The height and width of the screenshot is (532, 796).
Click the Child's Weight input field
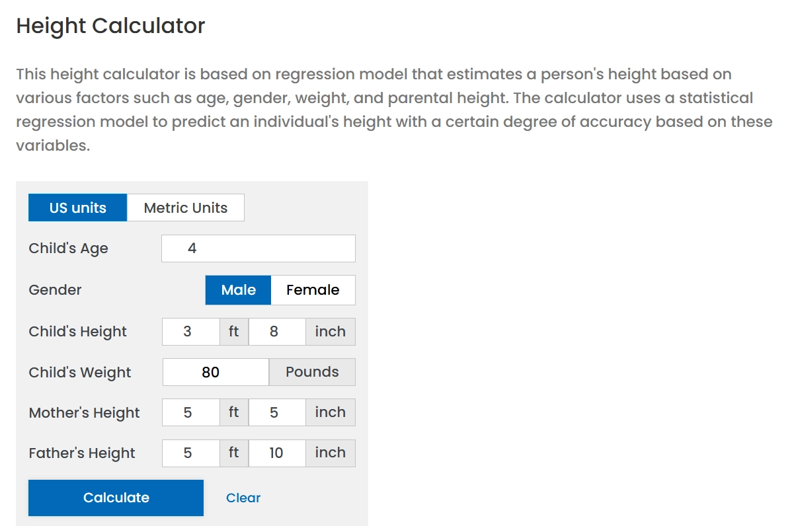(x=216, y=372)
